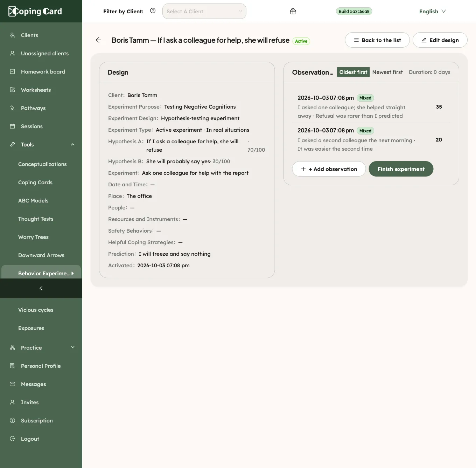Open Conceptualizations in Tools menu
476x468 pixels.
click(42, 164)
